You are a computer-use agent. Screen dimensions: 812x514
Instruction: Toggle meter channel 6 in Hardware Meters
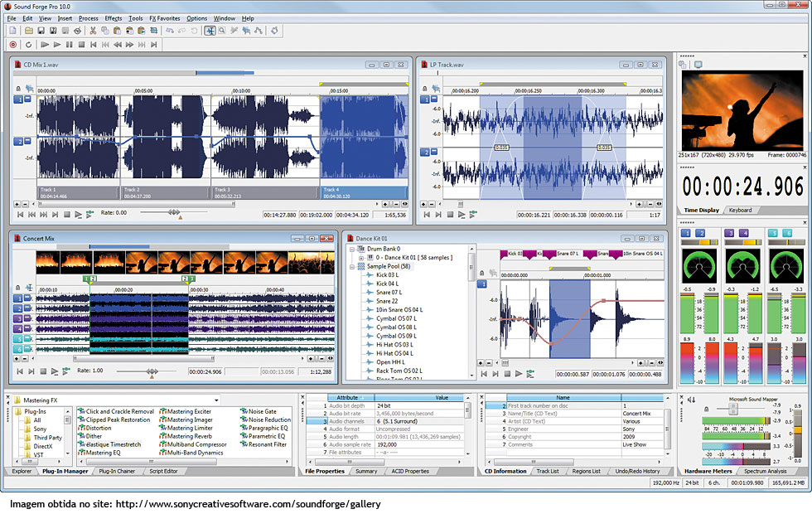[787, 234]
